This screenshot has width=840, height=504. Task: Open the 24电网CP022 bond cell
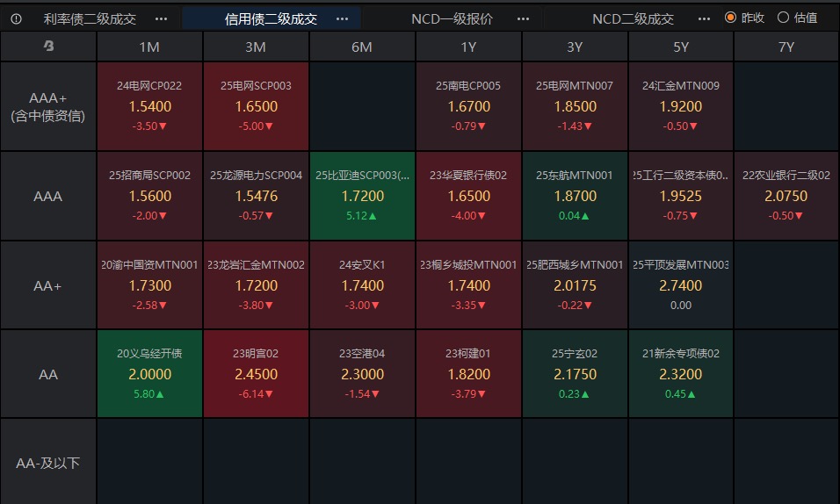click(149, 106)
